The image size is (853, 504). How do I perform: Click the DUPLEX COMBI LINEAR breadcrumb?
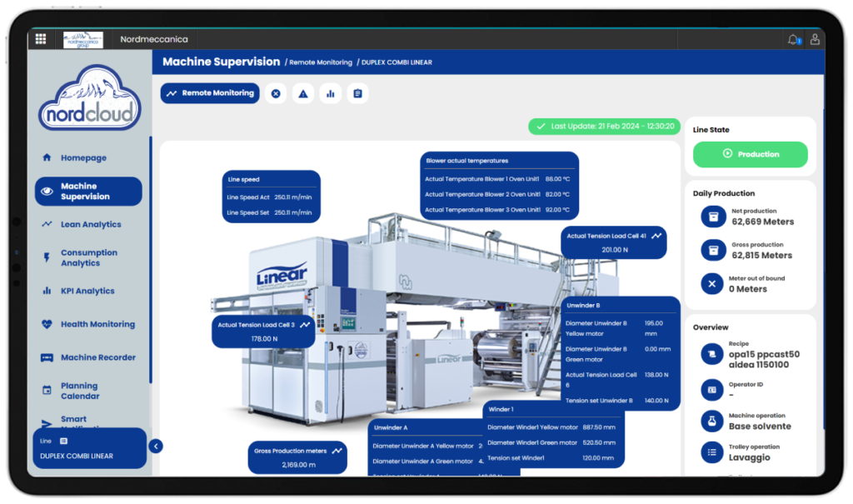click(x=397, y=62)
